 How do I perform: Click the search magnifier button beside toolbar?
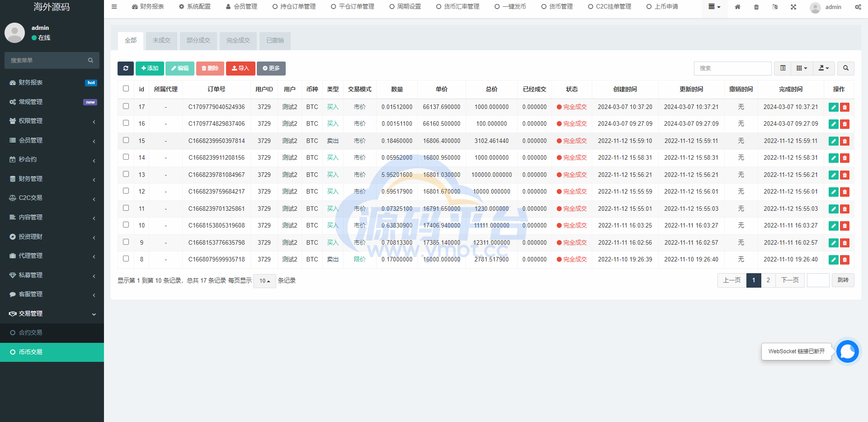tap(845, 68)
